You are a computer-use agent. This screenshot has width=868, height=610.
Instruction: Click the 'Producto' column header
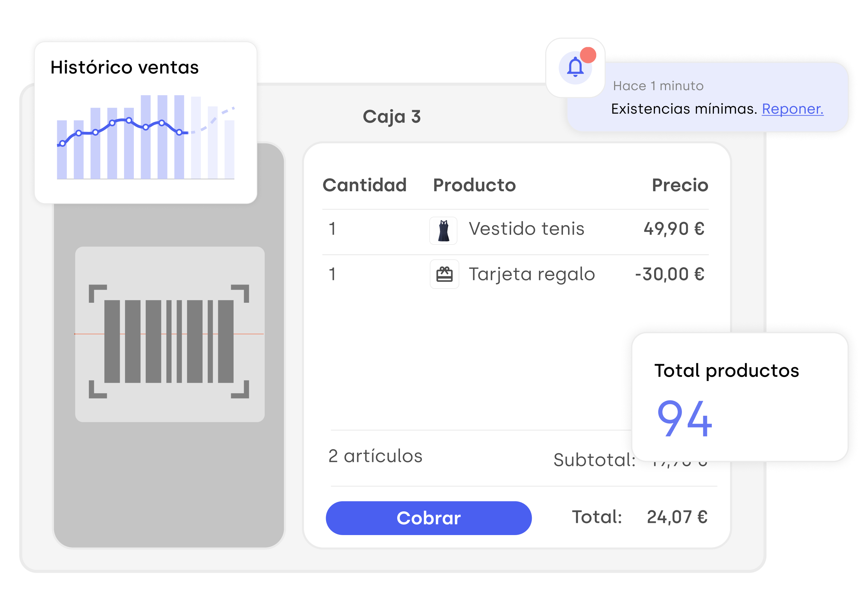click(474, 185)
